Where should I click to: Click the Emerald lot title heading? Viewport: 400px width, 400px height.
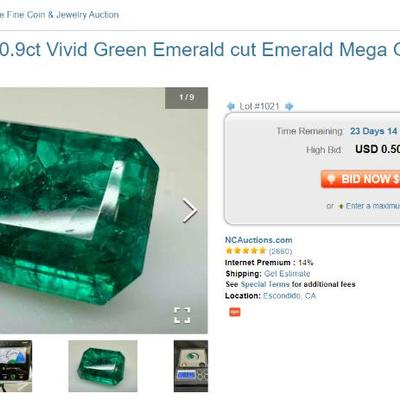point(200,50)
